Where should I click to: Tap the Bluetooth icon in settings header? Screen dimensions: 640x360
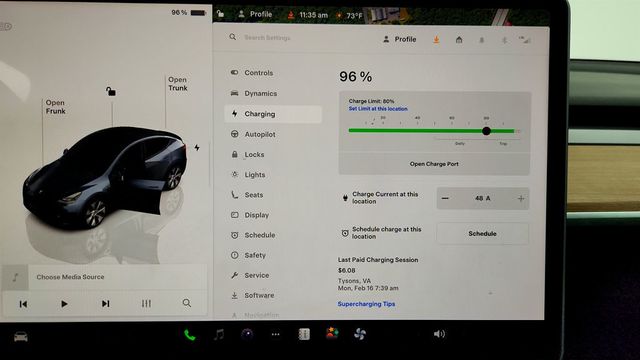504,40
